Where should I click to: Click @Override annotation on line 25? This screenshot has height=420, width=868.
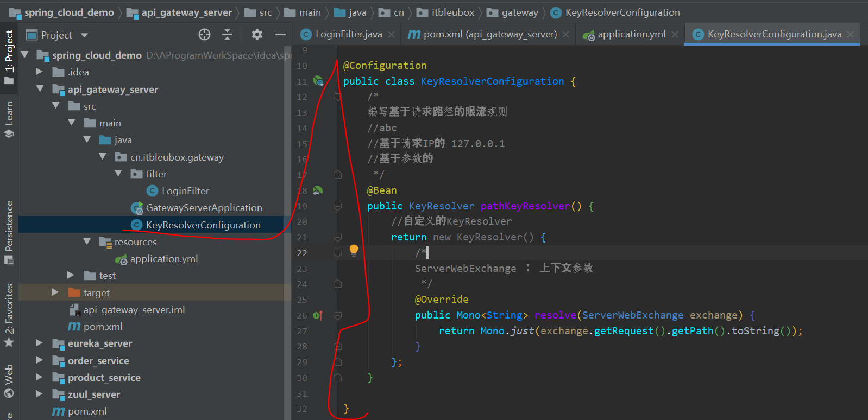tap(442, 300)
